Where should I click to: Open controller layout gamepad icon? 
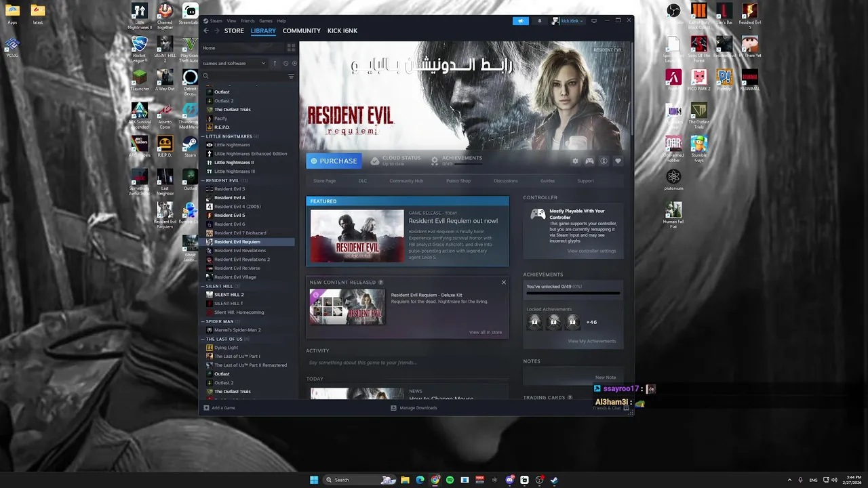point(589,161)
